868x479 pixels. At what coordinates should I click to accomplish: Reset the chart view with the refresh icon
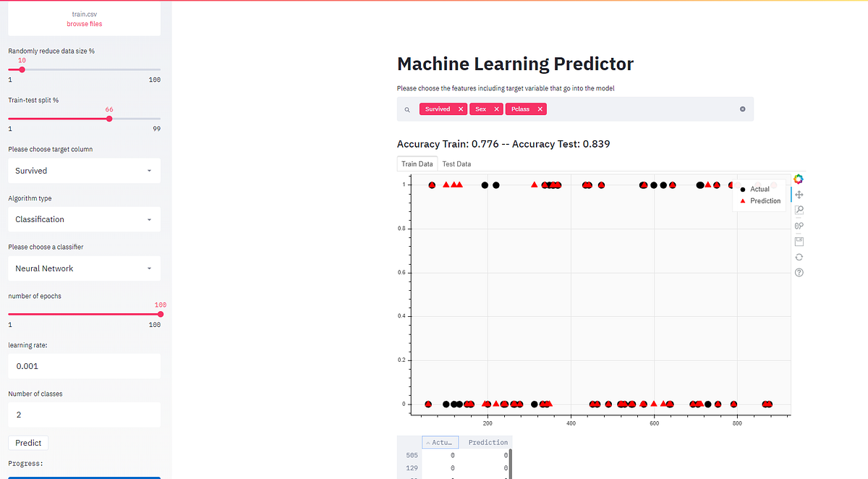pos(799,256)
